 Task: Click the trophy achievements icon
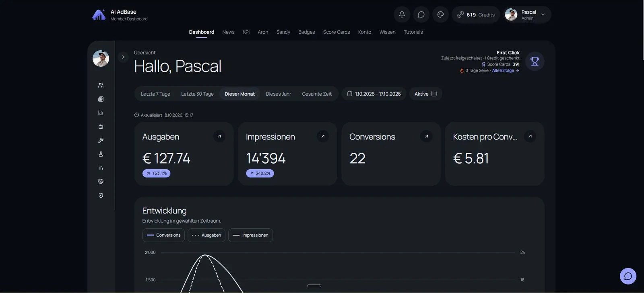pos(535,61)
